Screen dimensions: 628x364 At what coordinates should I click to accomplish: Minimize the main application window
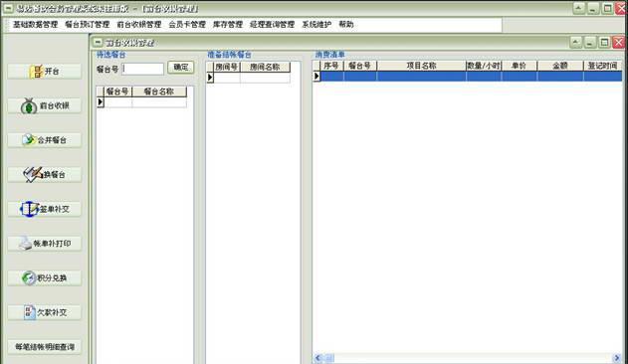tap(593, 8)
